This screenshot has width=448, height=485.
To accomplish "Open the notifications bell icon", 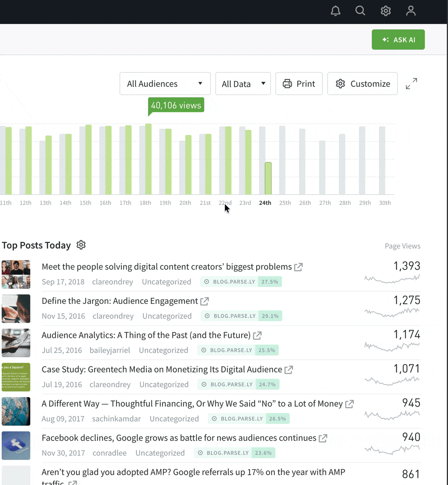I will click(x=336, y=11).
